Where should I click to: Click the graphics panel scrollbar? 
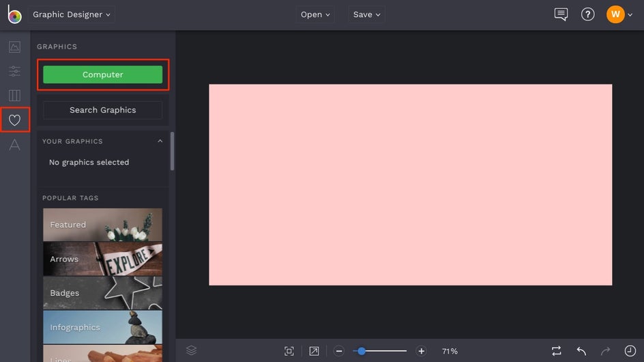[172, 151]
